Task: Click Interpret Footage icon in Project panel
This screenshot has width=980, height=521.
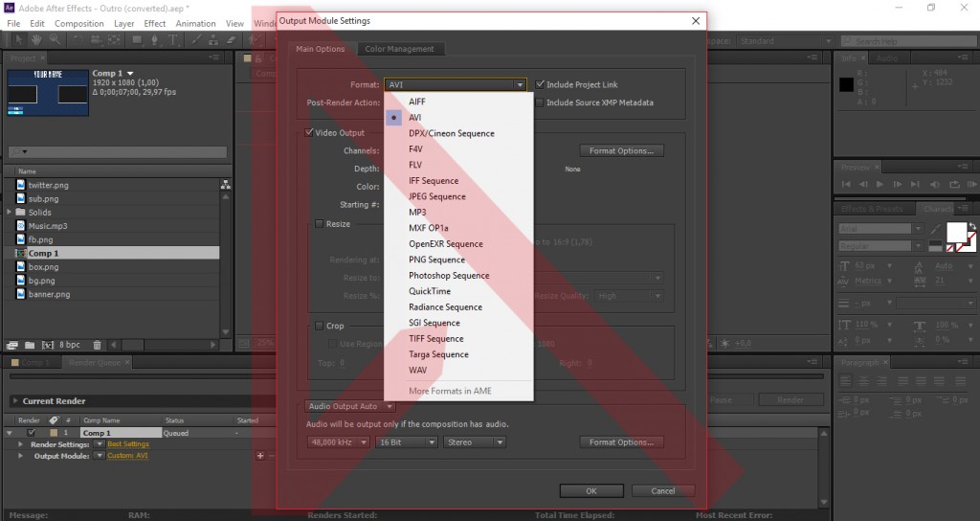Action: click(x=11, y=345)
